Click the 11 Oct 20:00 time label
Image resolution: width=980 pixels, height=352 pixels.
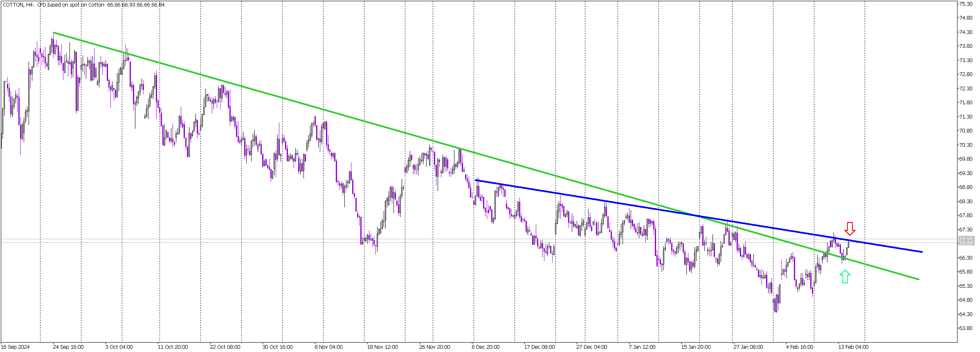(173, 347)
